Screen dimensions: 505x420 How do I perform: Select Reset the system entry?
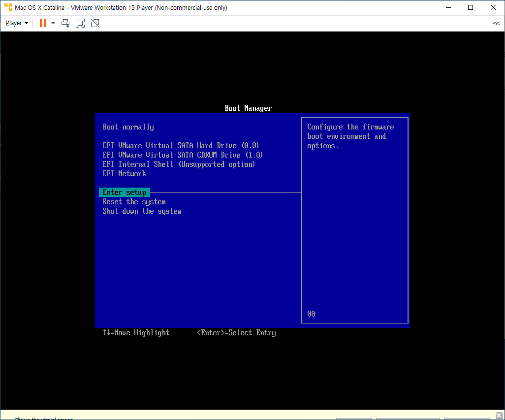point(134,202)
